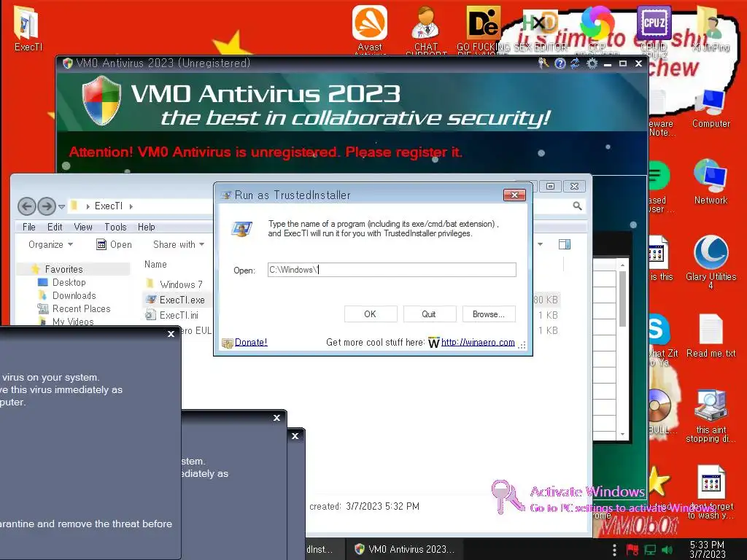Open the Network desktop icon

point(711,182)
